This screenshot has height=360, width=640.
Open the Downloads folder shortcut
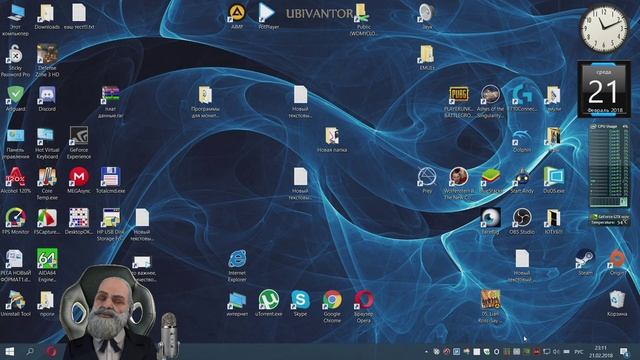click(x=47, y=16)
